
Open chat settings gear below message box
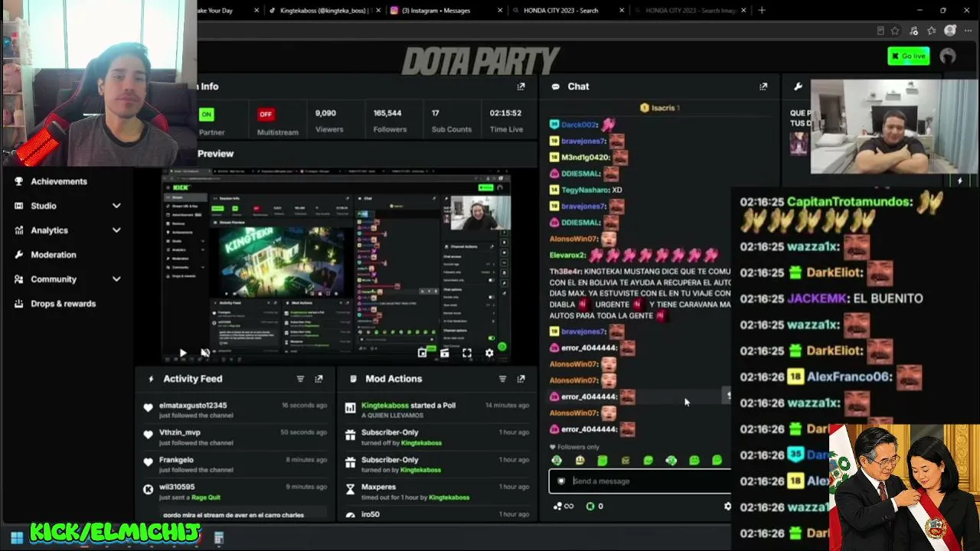(727, 506)
